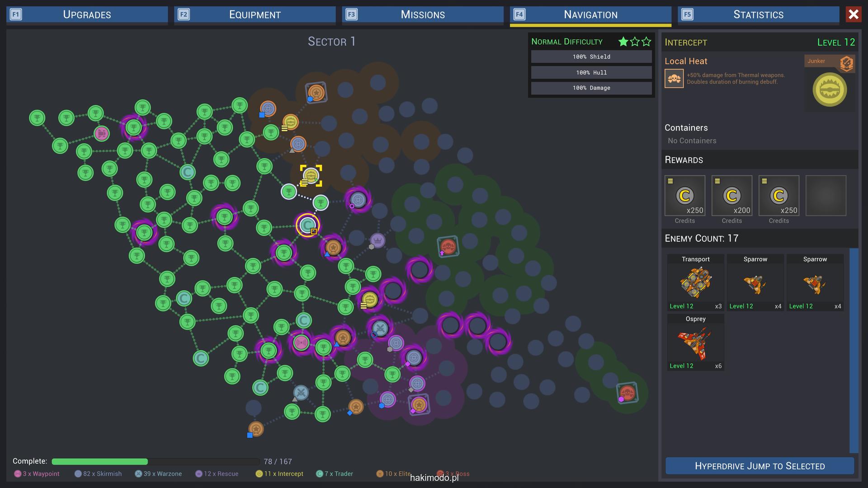Select the yellow-bracketed Intercept node on map

click(311, 175)
